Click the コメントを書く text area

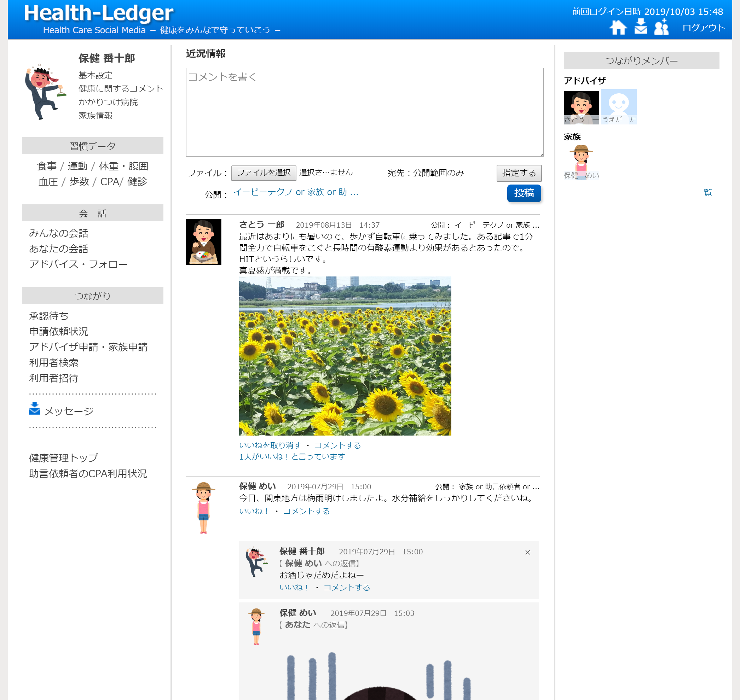[364, 112]
